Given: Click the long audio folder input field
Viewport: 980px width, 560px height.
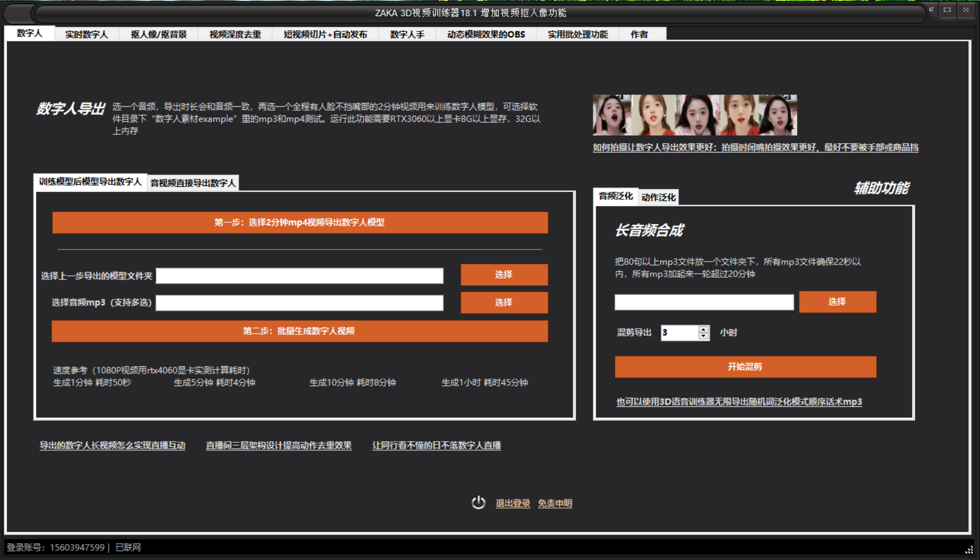Looking at the screenshot, I should coord(704,302).
